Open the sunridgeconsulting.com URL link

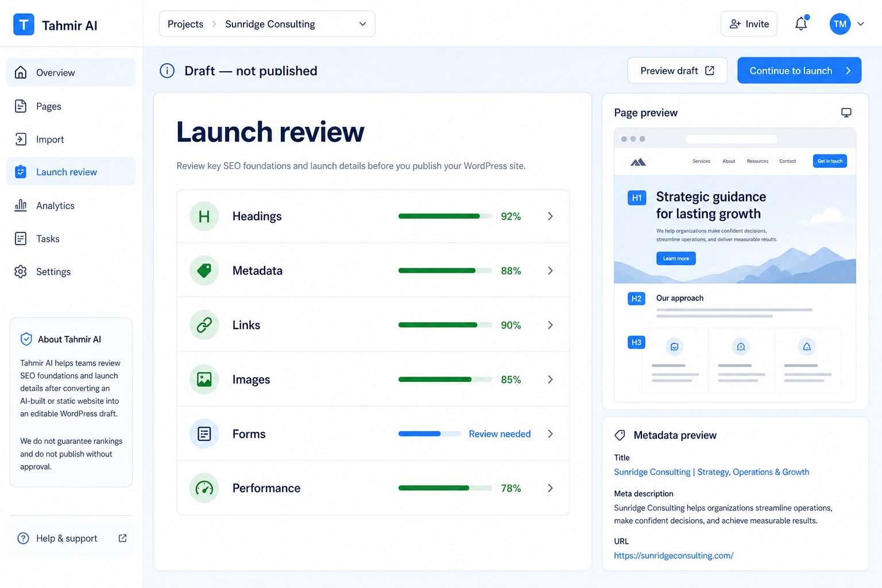pos(674,555)
